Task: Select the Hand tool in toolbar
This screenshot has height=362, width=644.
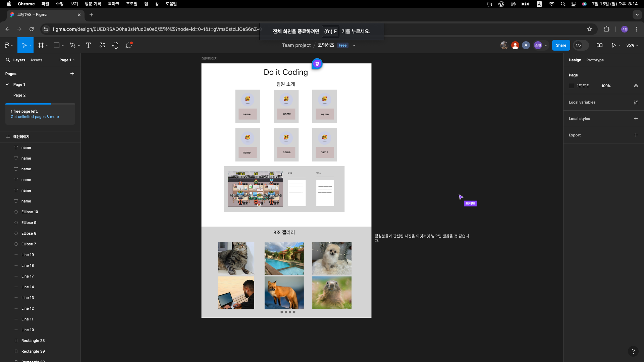Action: tap(115, 45)
